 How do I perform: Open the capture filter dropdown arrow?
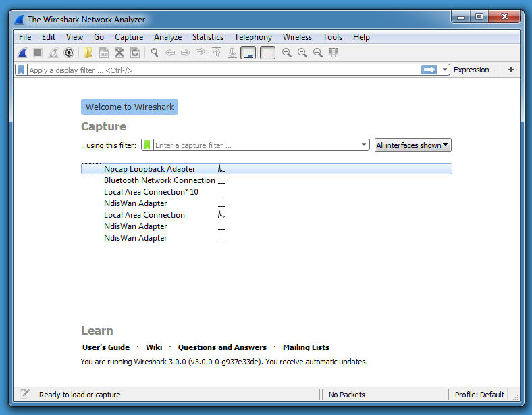[364, 145]
